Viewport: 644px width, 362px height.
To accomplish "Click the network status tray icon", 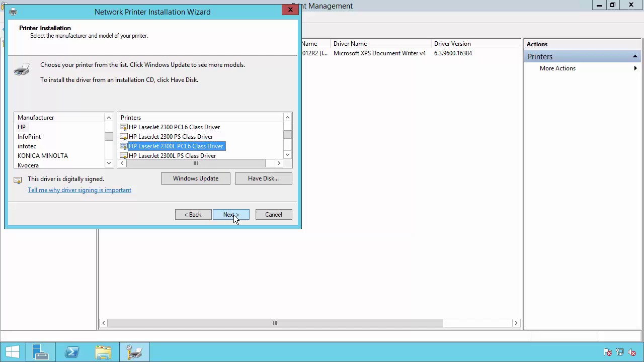I will coord(620,352).
